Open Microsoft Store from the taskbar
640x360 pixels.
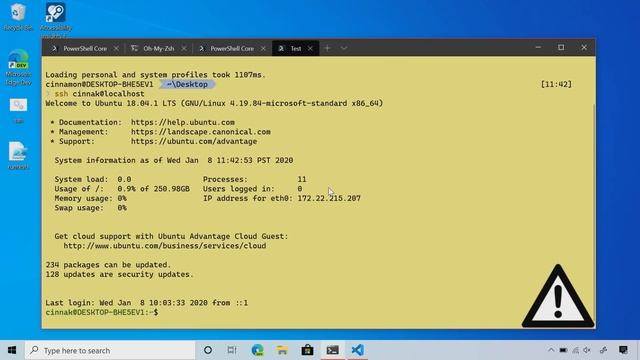[307, 350]
